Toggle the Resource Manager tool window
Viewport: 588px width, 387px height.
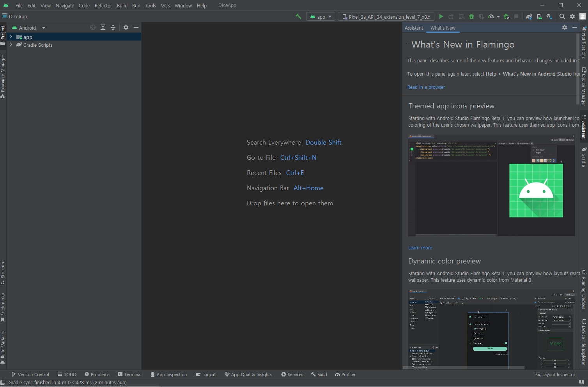coord(3,76)
